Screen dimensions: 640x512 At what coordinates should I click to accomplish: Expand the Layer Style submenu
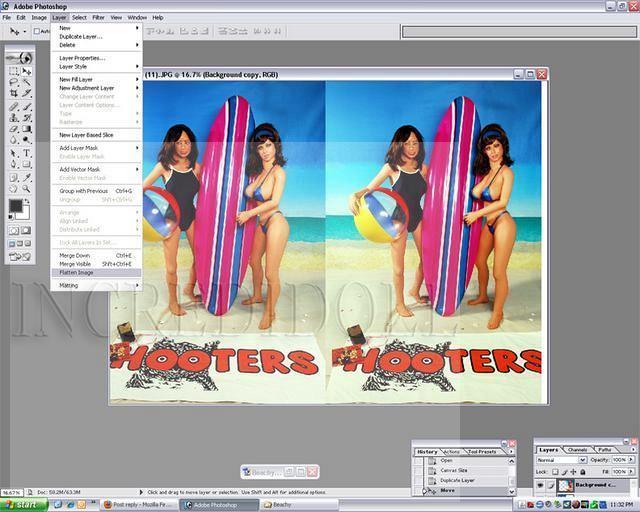[x=96, y=67]
